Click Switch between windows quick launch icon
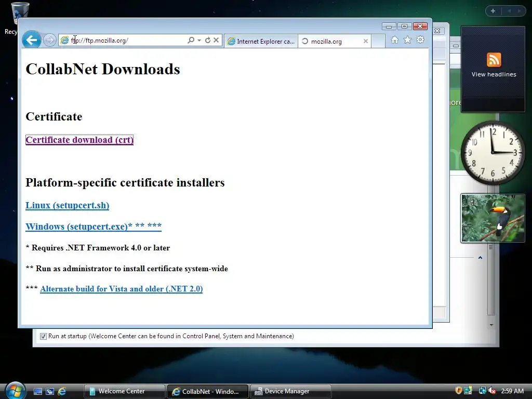This screenshot has width=532, height=399. pos(49,392)
